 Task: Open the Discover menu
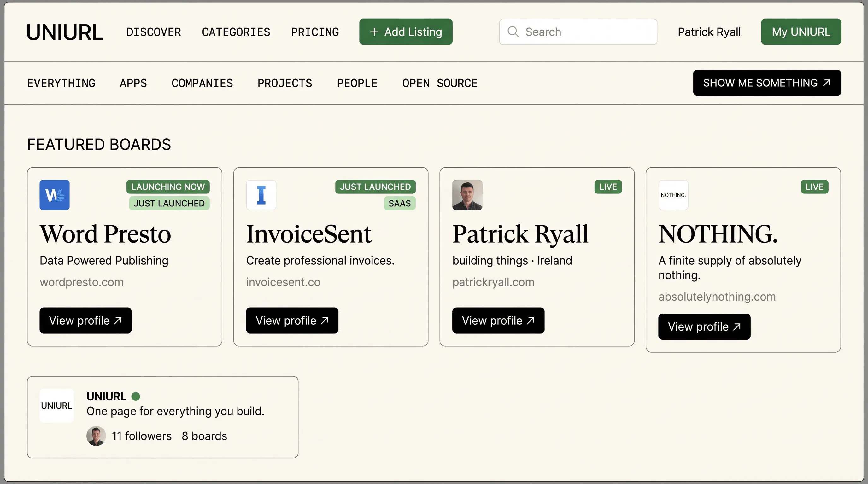(x=154, y=32)
